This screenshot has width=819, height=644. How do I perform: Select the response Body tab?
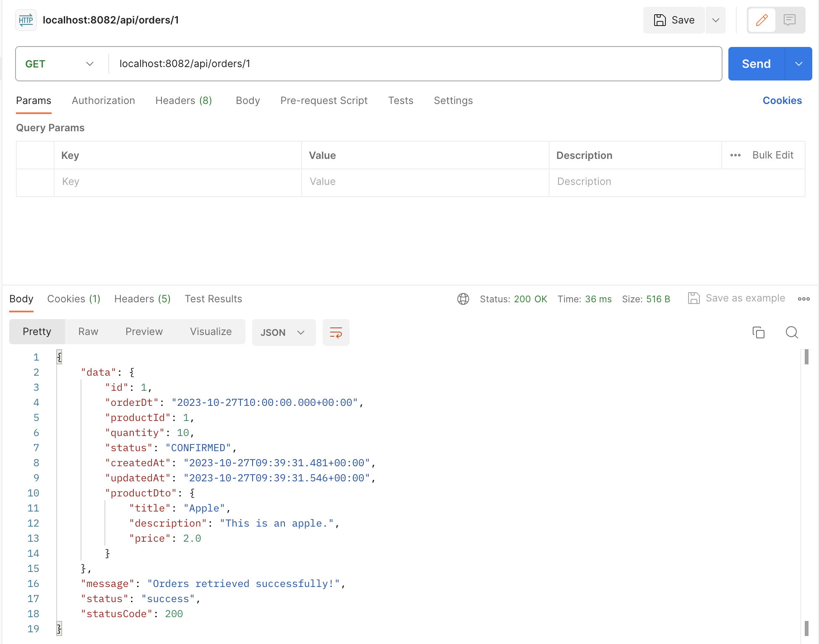[21, 299]
